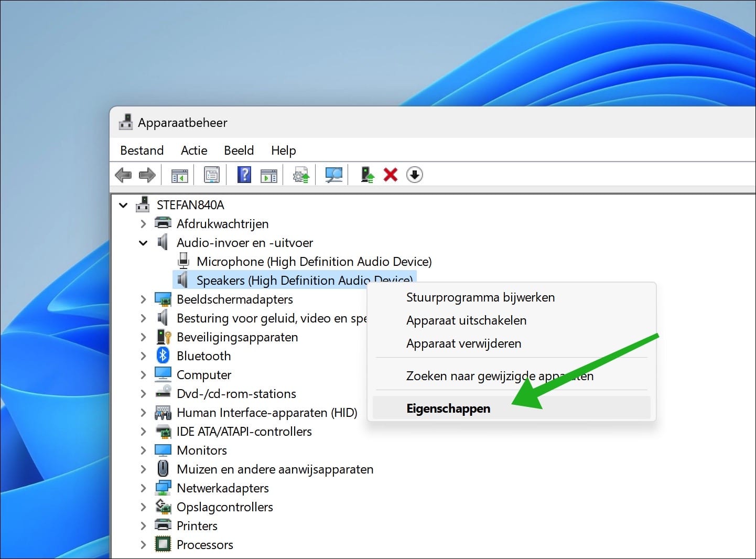The image size is (756, 559).
Task: Click the Disable device down-arrow toolbar icon
Action: [x=414, y=175]
